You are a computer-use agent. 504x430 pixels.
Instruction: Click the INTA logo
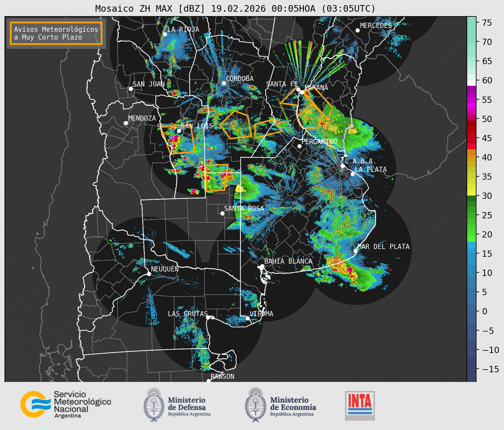click(x=360, y=405)
